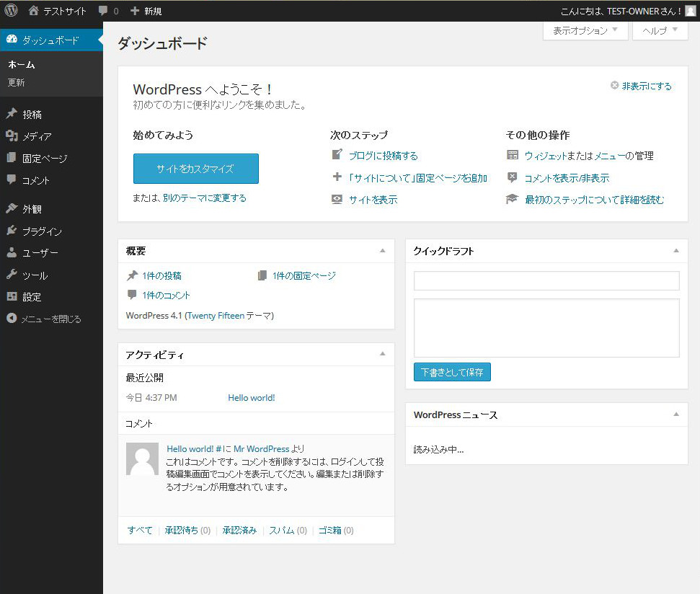The image size is (700, 594).
Task: Click the ゴミ箱 (0) comment filter
Action: click(336, 530)
